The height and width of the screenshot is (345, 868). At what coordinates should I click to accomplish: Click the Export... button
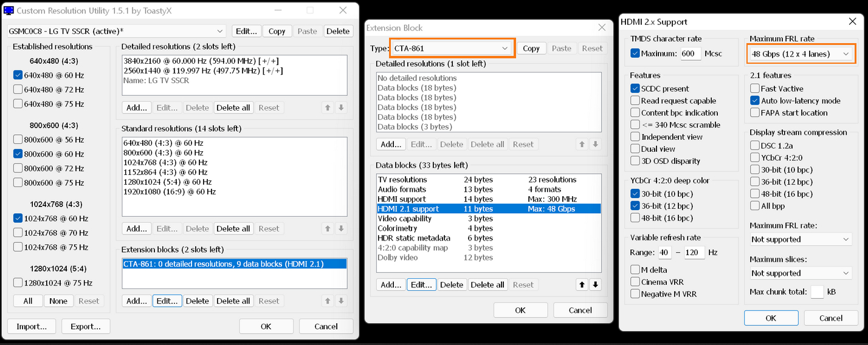click(85, 326)
